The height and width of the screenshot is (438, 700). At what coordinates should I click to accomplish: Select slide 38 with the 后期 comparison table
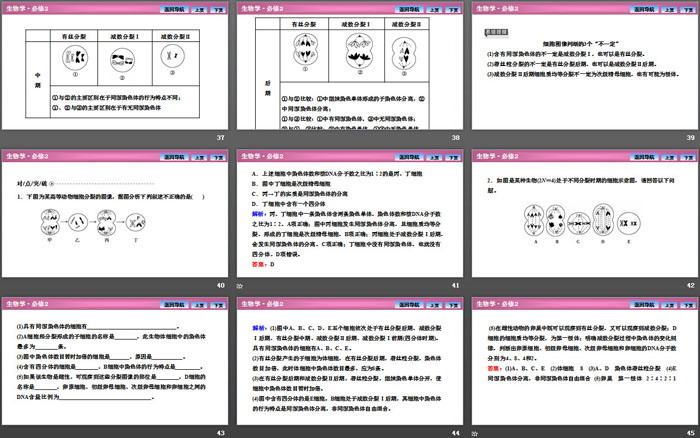click(350, 67)
